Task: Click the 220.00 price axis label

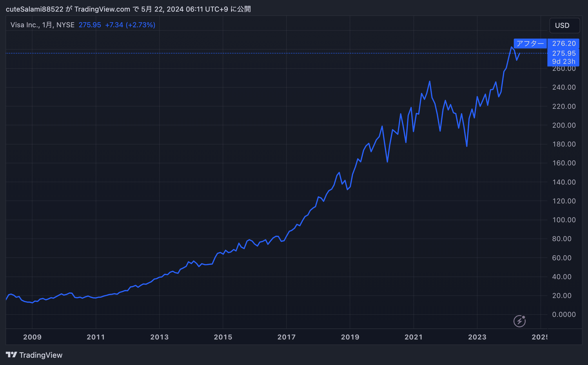Action: [x=564, y=106]
